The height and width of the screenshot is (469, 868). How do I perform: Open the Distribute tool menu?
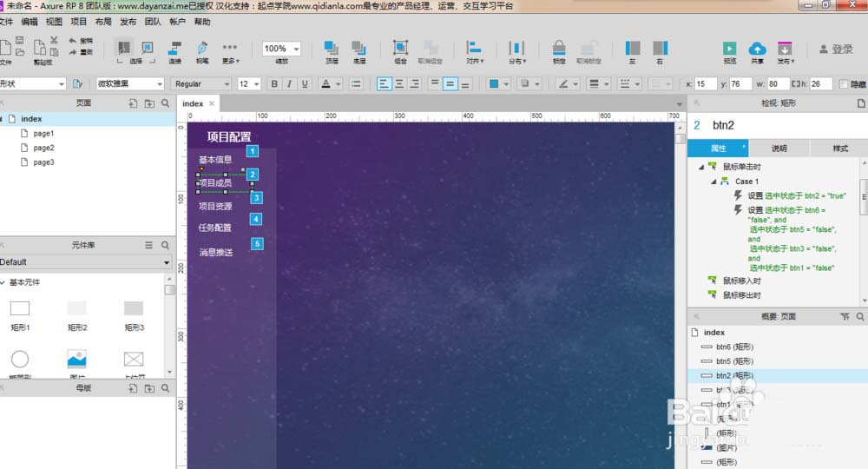(516, 51)
